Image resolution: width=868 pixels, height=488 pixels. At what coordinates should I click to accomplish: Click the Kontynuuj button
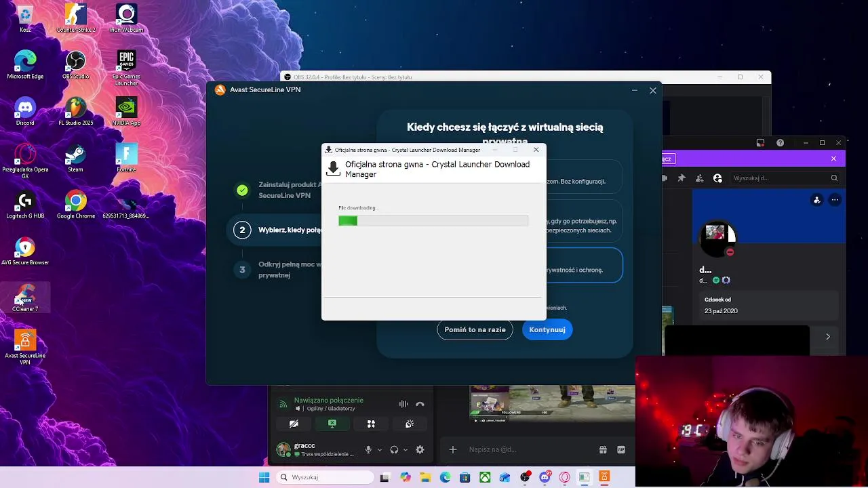(547, 329)
